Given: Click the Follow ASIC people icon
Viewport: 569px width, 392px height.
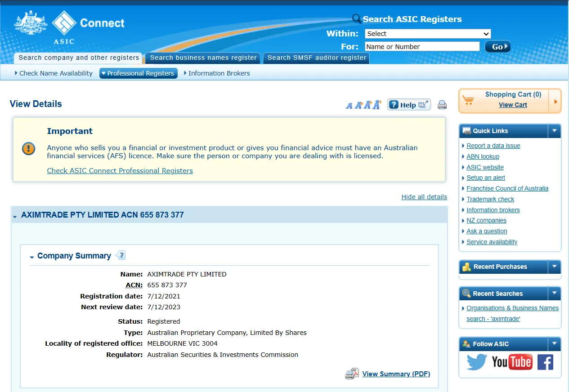Looking at the screenshot, I should 466,344.
